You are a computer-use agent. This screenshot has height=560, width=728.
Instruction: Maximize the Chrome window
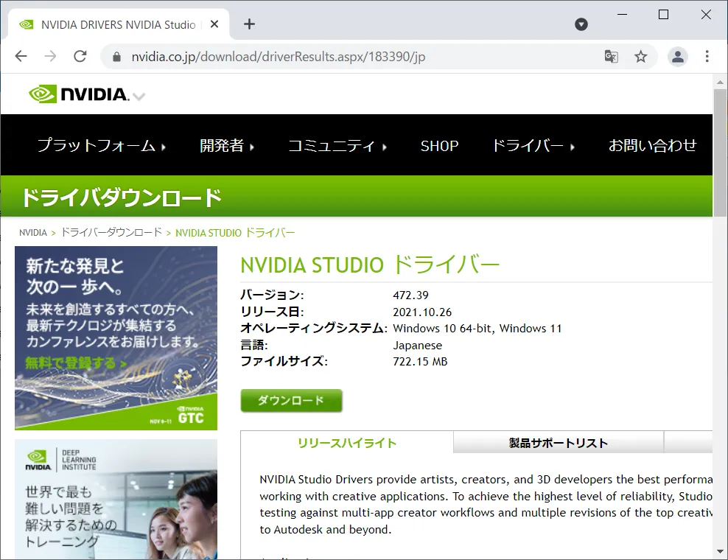pyautogui.click(x=663, y=15)
